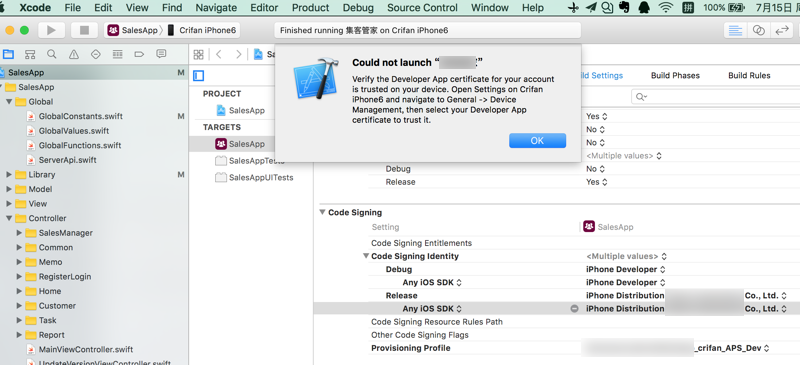The height and width of the screenshot is (365, 800).
Task: Switch to Standard editor
Action: (735, 30)
